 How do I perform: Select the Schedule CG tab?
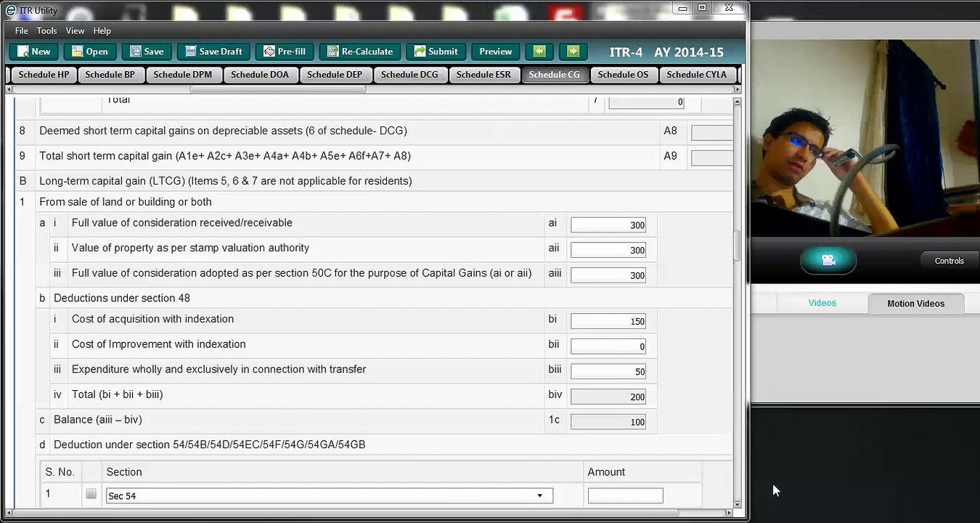click(x=554, y=75)
